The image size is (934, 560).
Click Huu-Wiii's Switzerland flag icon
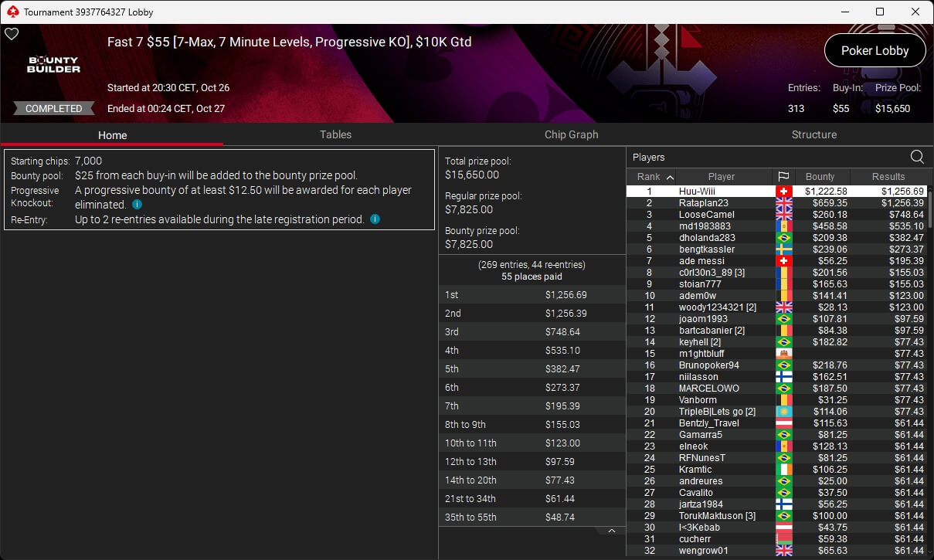tap(783, 191)
